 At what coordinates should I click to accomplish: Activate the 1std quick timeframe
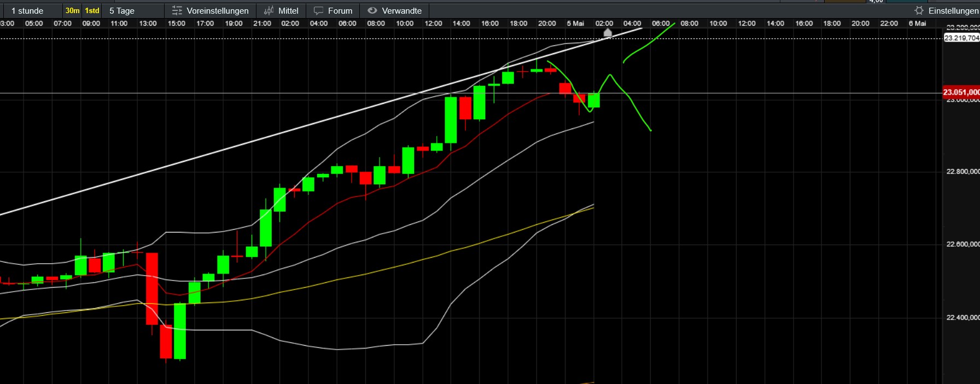92,10
